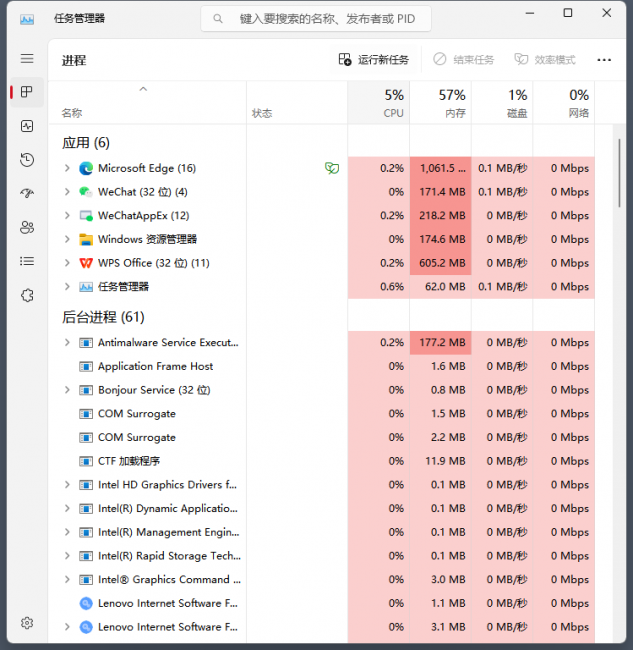
Task: Click the search box for processes
Action: [316, 19]
